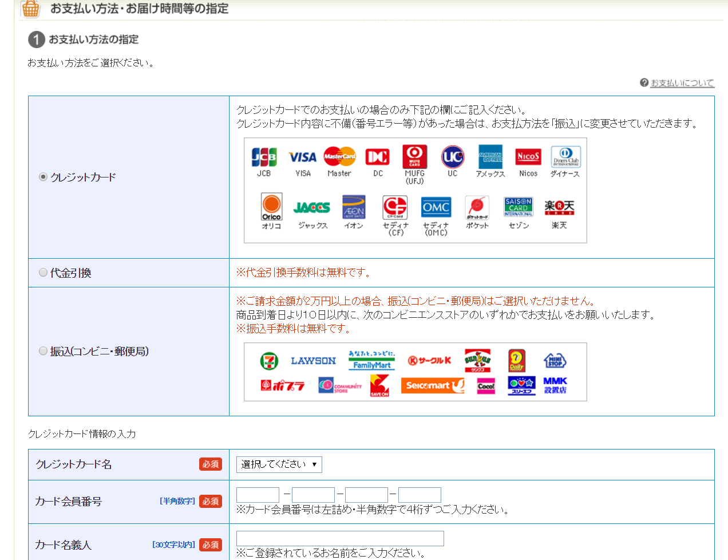Click the ※振込手数料は無料です。 notice
Image resolution: width=728 pixels, height=560 pixels.
[x=294, y=329]
